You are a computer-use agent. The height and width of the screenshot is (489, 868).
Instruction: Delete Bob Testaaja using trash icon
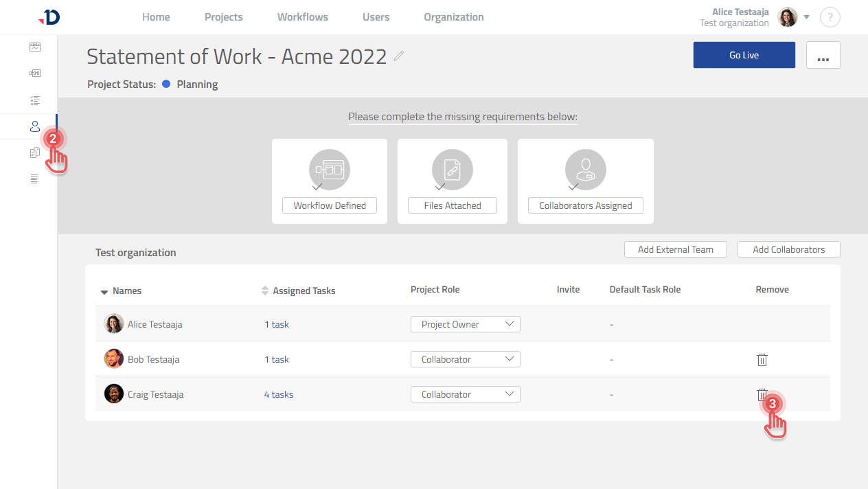click(762, 360)
